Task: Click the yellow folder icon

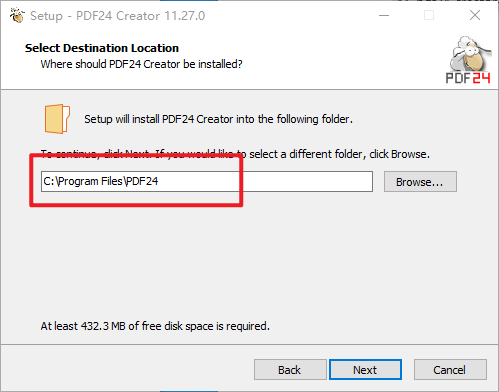Action: tap(57, 119)
